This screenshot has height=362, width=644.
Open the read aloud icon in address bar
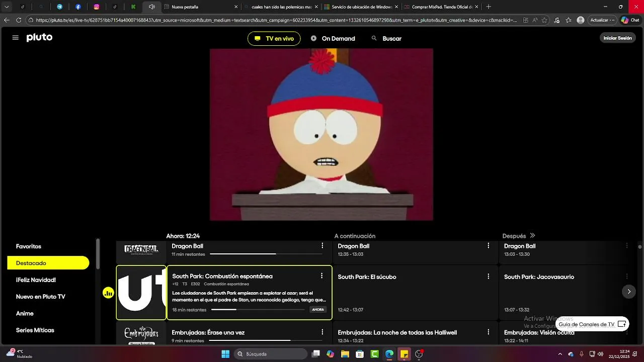tap(535, 20)
